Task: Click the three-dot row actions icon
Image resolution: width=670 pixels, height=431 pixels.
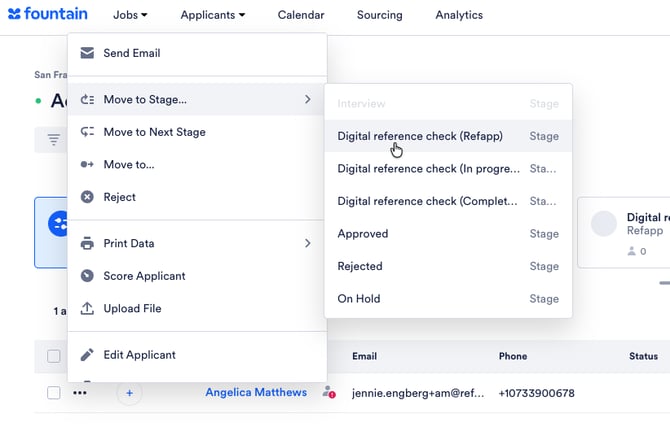Action: click(80, 393)
